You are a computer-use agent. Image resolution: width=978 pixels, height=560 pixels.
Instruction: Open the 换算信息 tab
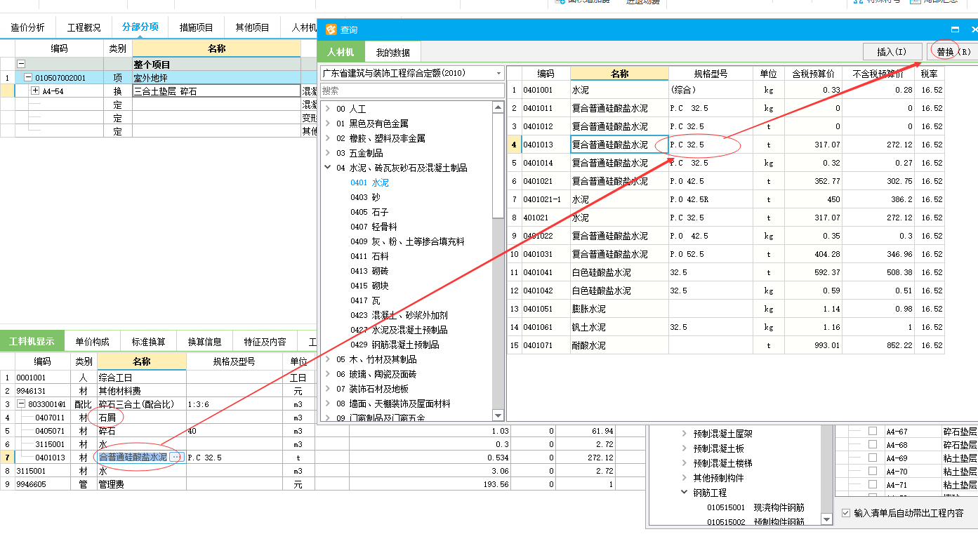[x=204, y=342]
